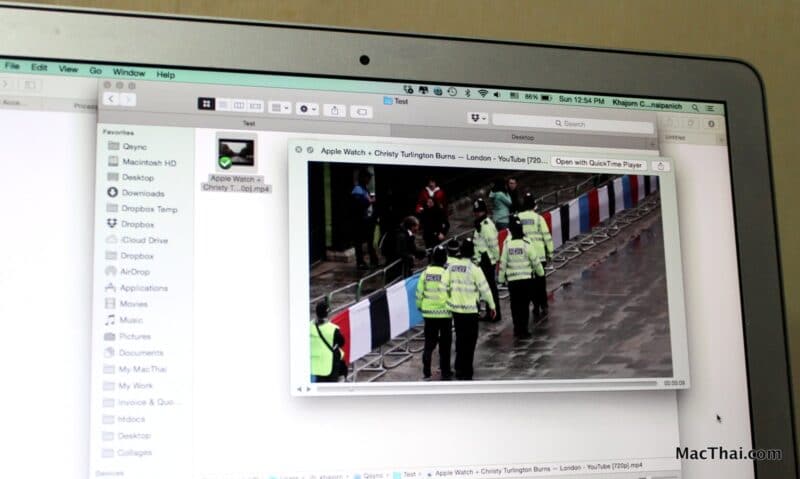
Task: Click the Finder toolbar Share icon
Action: [336, 109]
